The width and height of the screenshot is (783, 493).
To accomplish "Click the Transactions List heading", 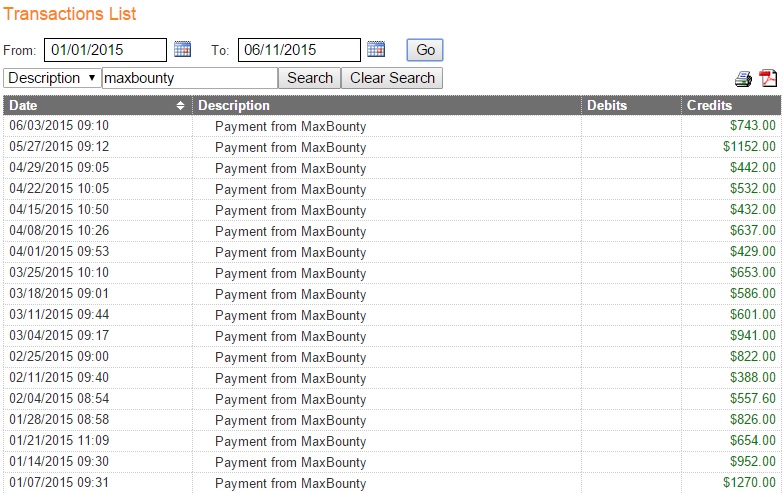I will tap(70, 14).
